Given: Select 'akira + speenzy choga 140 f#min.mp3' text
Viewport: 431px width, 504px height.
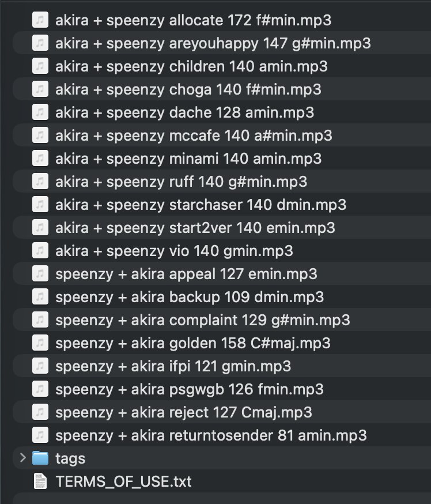Looking at the screenshot, I should [x=188, y=89].
